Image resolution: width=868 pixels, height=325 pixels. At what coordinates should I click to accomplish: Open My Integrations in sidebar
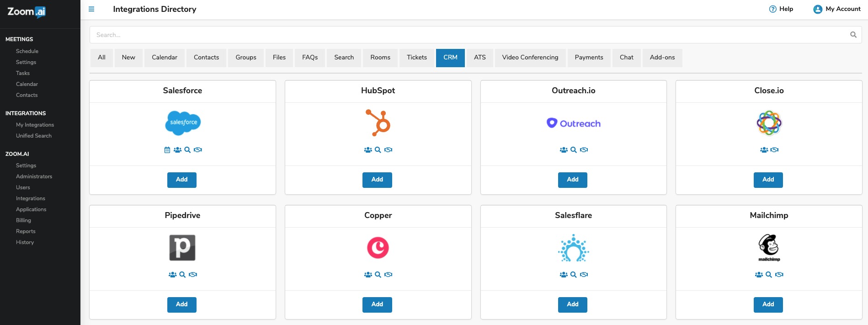(x=35, y=125)
